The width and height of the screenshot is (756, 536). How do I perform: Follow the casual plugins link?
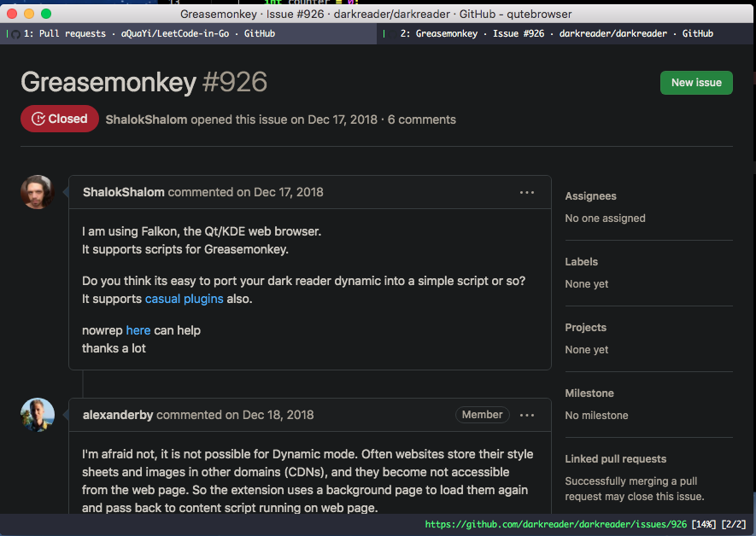[x=184, y=299]
